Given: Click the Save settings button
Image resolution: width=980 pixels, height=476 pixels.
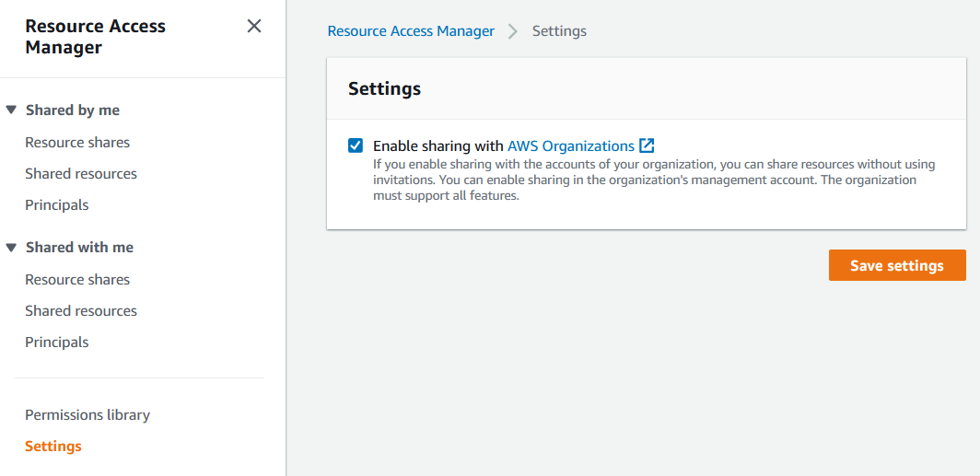Looking at the screenshot, I should click(x=896, y=265).
